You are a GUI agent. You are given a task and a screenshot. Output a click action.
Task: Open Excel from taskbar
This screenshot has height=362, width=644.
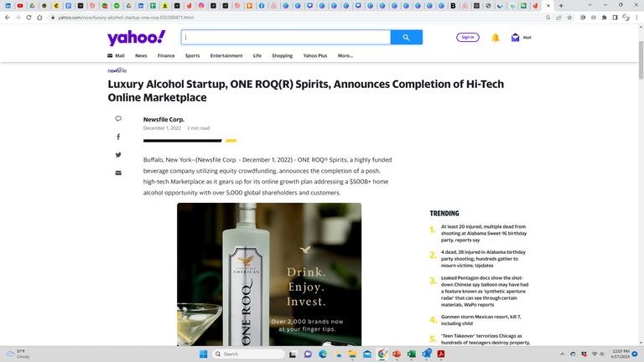point(412,354)
